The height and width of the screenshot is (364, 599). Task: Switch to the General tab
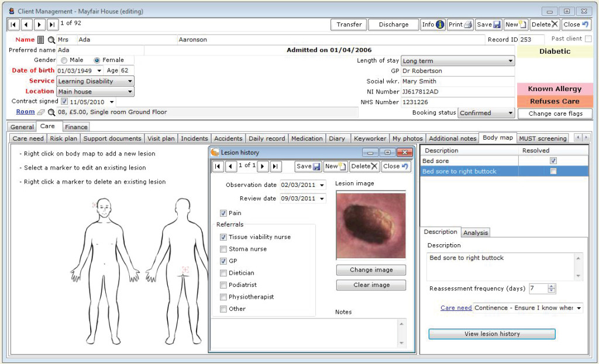(x=22, y=127)
